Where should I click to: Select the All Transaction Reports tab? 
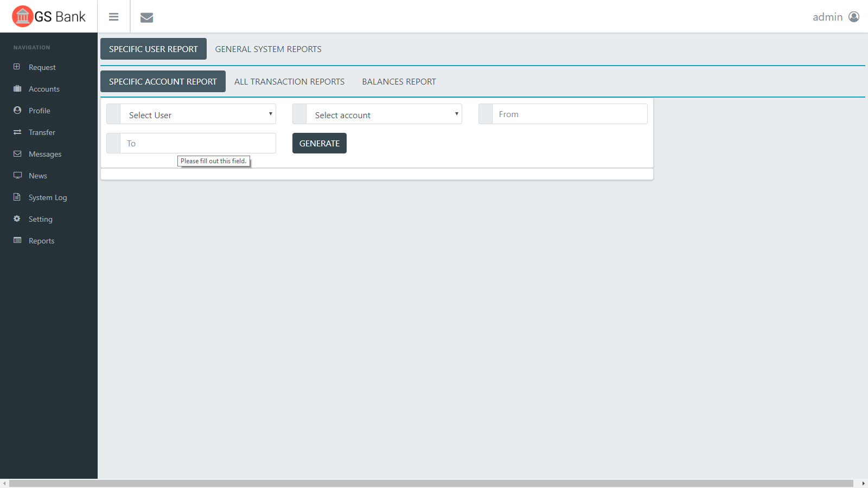pyautogui.click(x=289, y=81)
